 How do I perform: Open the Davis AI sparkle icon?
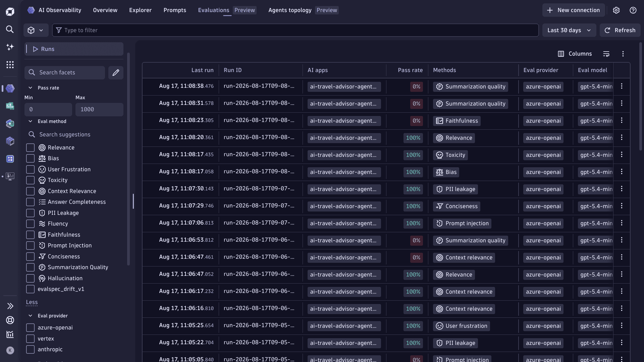10,47
